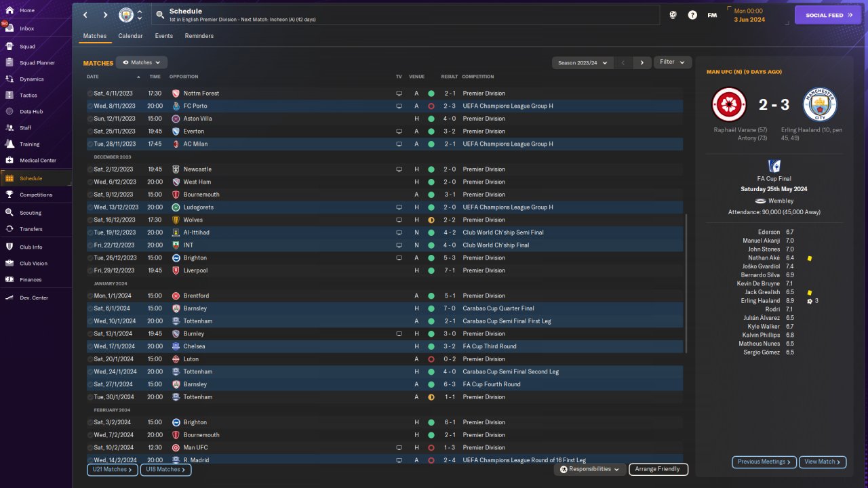This screenshot has width=868, height=488.
Task: Open Tactics from the sidebar menu
Action: coord(28,96)
